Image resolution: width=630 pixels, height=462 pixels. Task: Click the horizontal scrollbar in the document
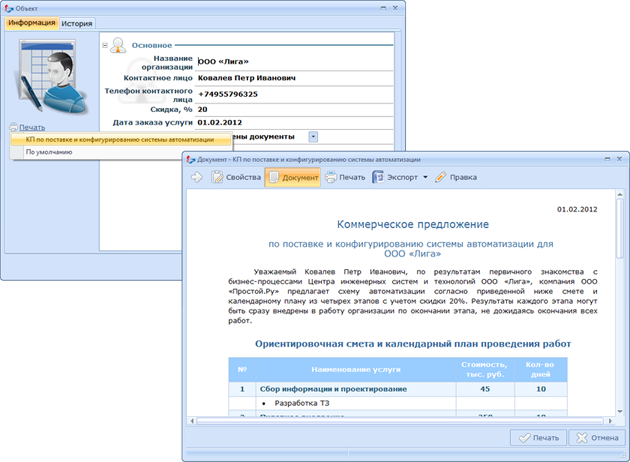(400, 421)
